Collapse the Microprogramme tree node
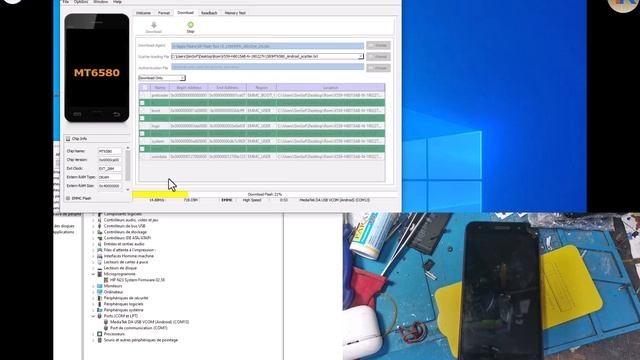This screenshot has height=360, width=640. point(93,274)
